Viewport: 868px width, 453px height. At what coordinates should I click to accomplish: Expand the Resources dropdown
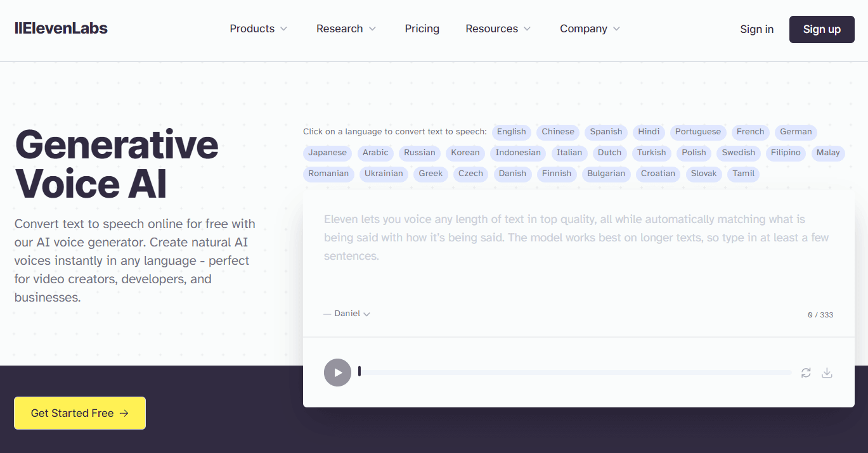[x=498, y=29]
